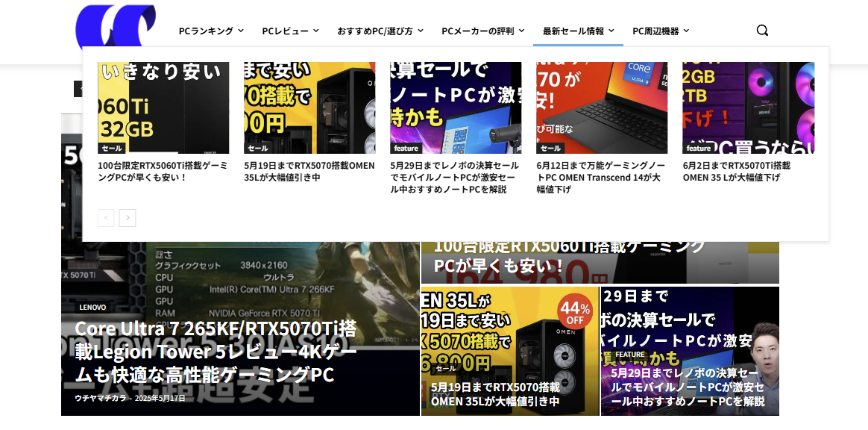Viewport: 868px width, 430px height.
Task: Expand the PCメーカーの評判 dropdown chevron
Action: [x=521, y=31]
